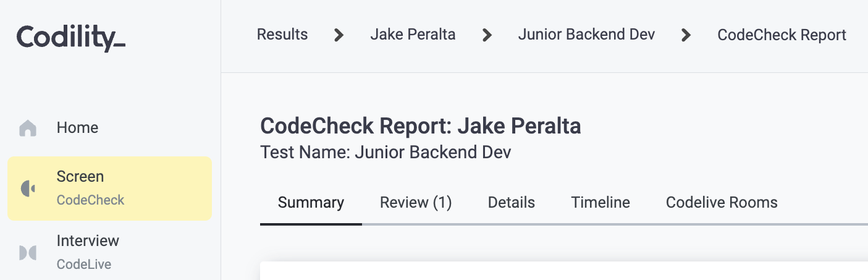Open the Review (1) tab

[x=416, y=203]
